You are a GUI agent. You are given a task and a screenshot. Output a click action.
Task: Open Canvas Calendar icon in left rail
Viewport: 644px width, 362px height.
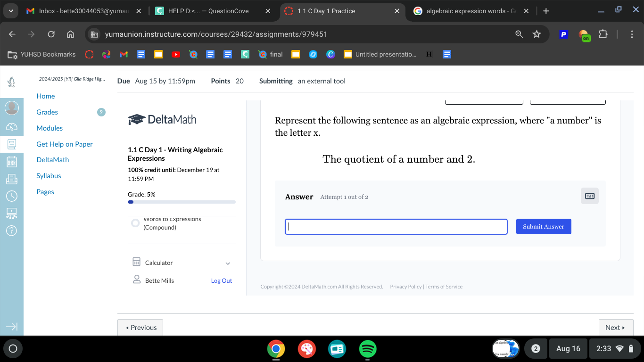[12, 162]
